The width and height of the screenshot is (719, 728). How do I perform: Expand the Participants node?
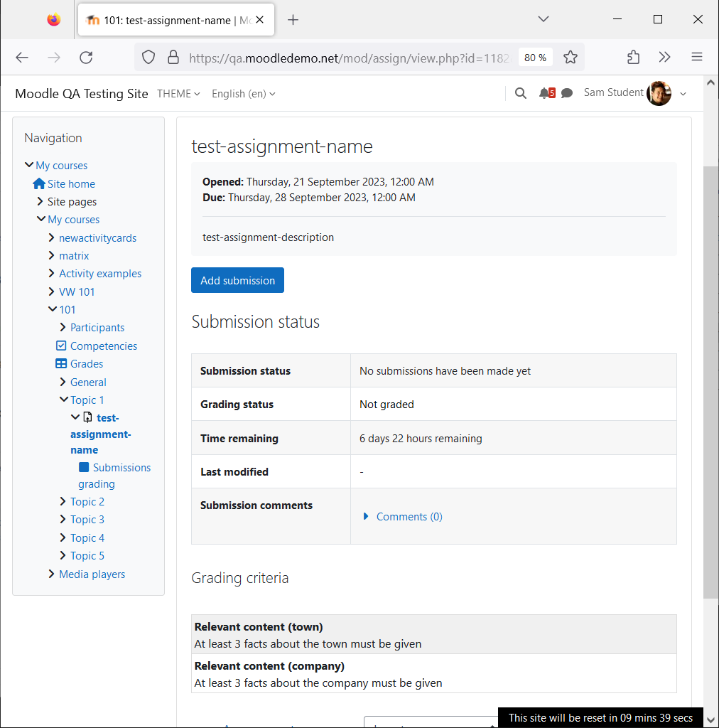63,327
